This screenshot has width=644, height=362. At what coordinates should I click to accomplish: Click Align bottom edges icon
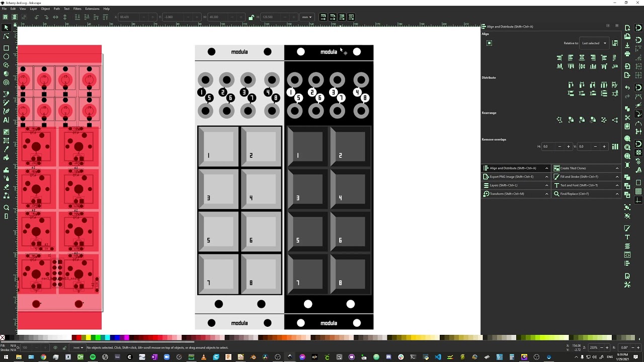593,66
